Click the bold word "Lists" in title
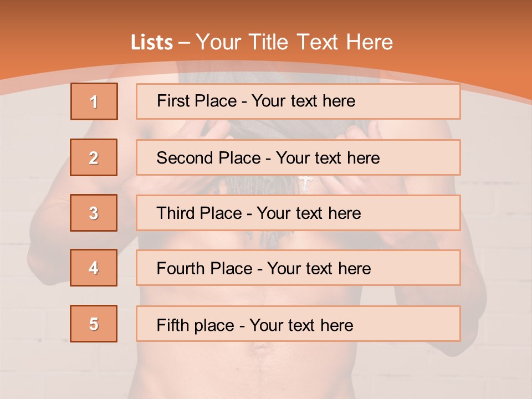 pos(152,43)
